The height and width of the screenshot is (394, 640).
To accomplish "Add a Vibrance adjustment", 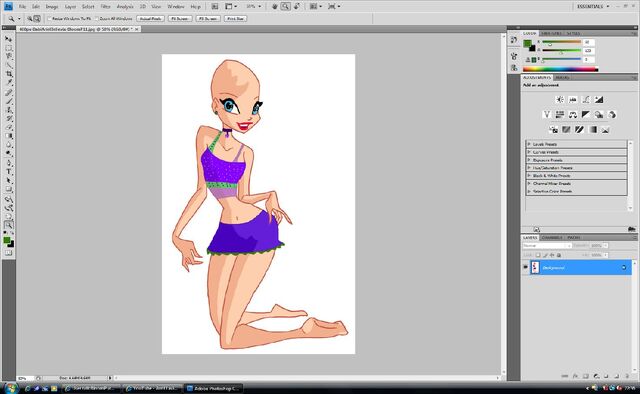I will pyautogui.click(x=547, y=115).
